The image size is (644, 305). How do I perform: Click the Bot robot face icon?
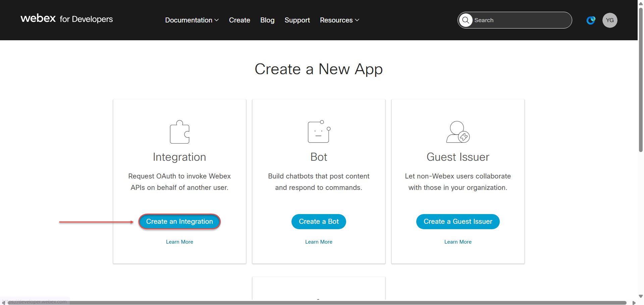click(x=319, y=132)
